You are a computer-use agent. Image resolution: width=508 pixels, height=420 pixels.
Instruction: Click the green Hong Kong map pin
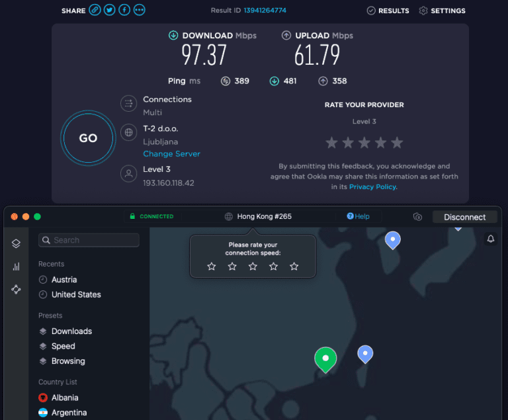[x=325, y=358]
